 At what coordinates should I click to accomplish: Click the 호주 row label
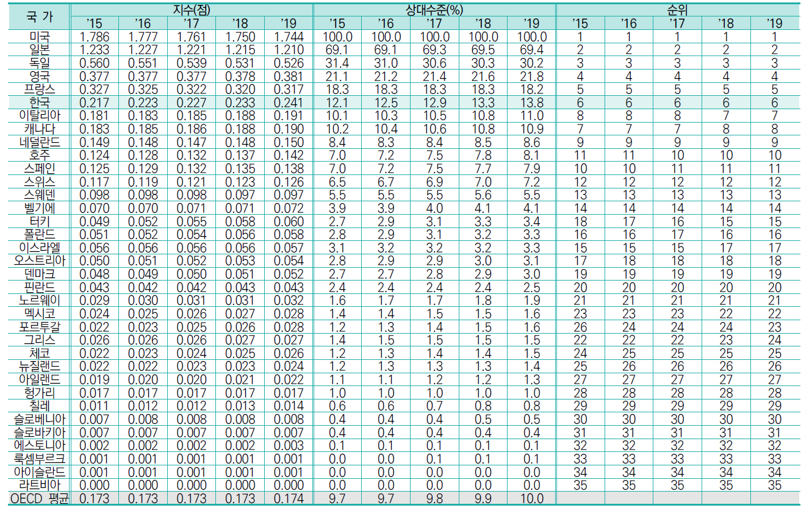point(39,156)
